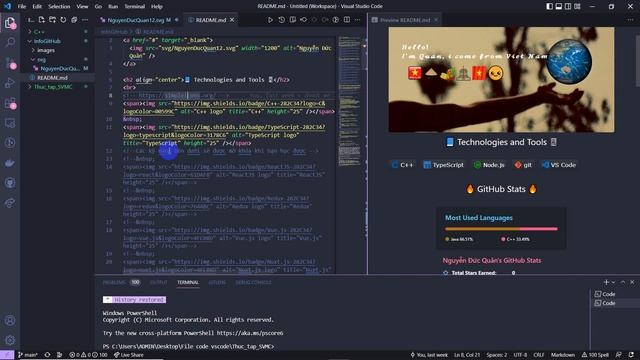Open the Help menu
The height and width of the screenshot is (360, 640).
pos(157,7)
